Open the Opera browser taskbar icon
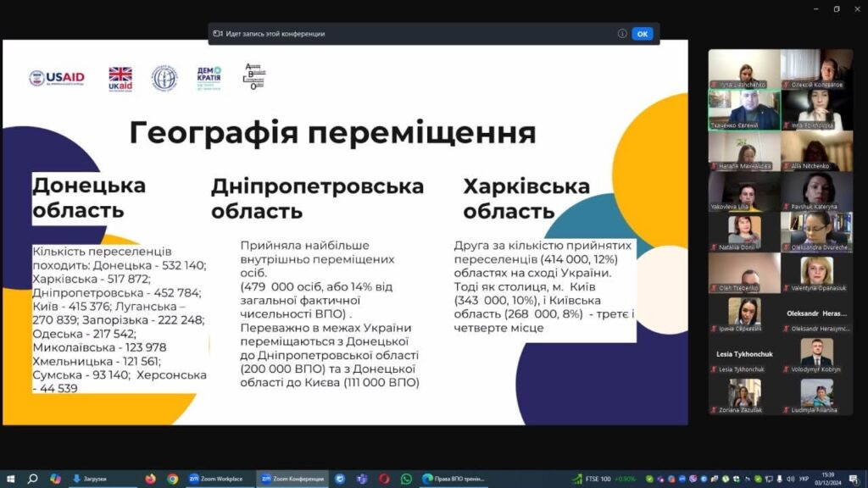Screen dimensions: 868x488 tap(384, 479)
